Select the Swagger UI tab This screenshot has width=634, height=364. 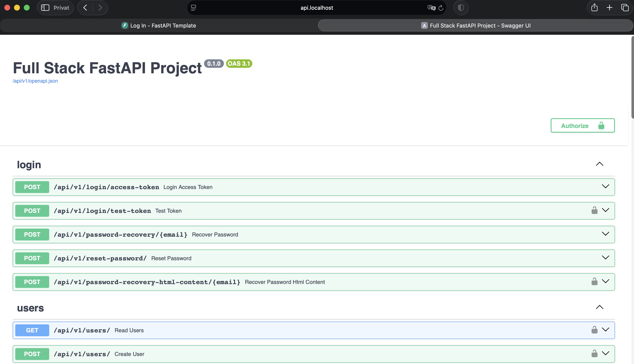(x=475, y=25)
